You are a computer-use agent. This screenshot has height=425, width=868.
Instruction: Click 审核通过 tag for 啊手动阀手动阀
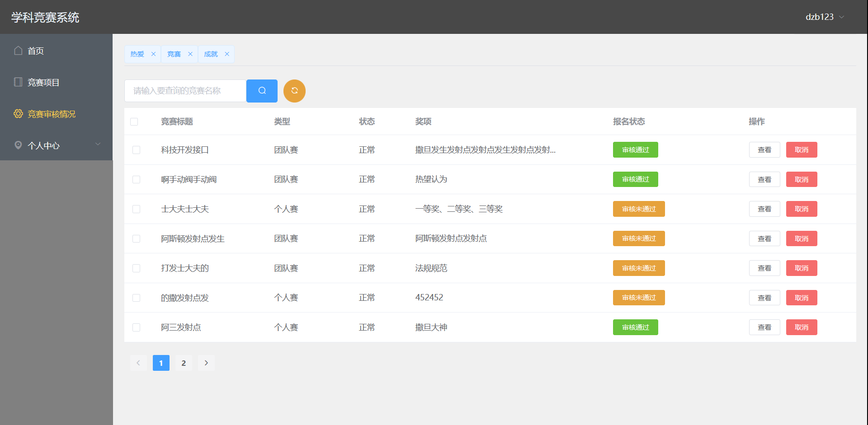pyautogui.click(x=636, y=179)
